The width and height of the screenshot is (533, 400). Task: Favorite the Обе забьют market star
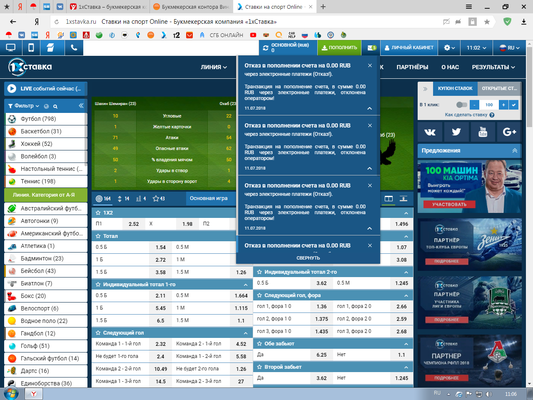pos(259,344)
